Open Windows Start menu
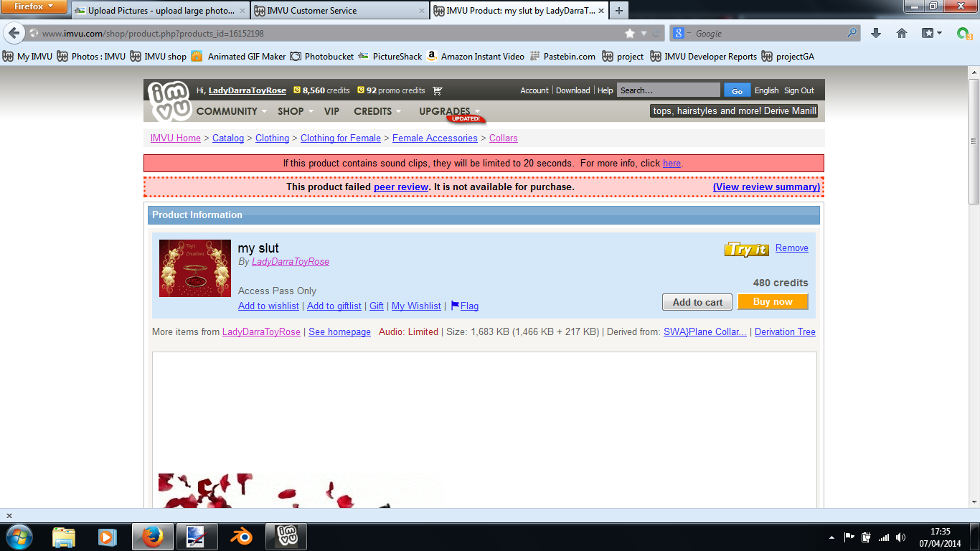 (19, 537)
